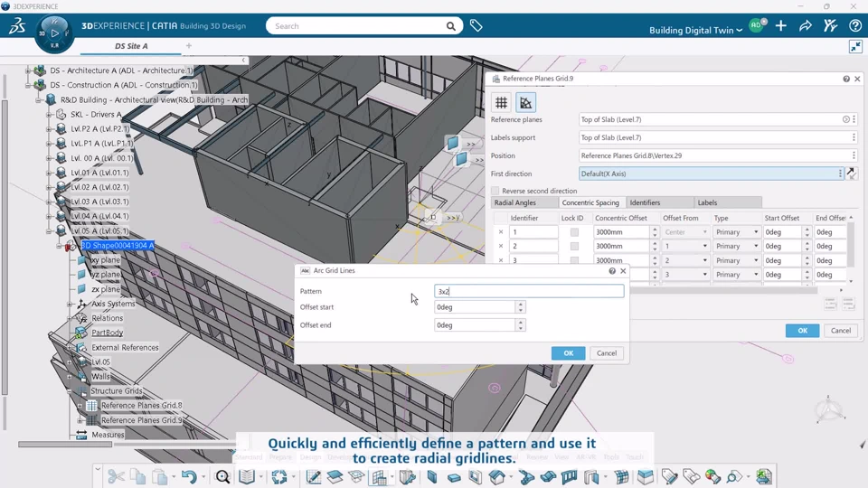This screenshot has height=488, width=868.
Task: Delete identifier 1 row with x
Action: click(501, 232)
